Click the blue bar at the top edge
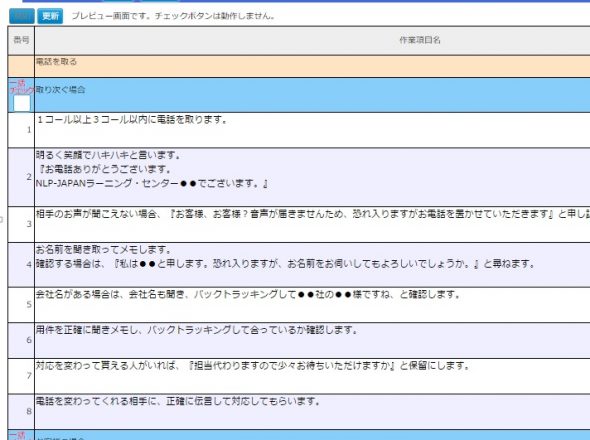 (306, 1)
